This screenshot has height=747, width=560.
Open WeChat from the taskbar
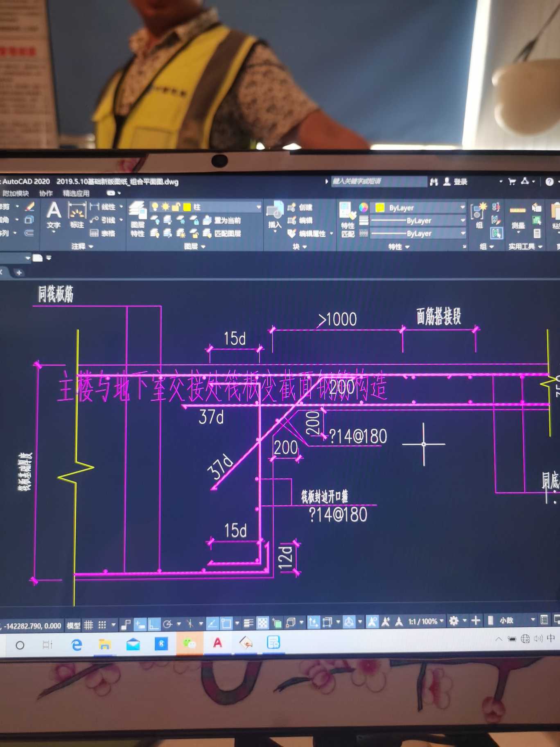(189, 643)
